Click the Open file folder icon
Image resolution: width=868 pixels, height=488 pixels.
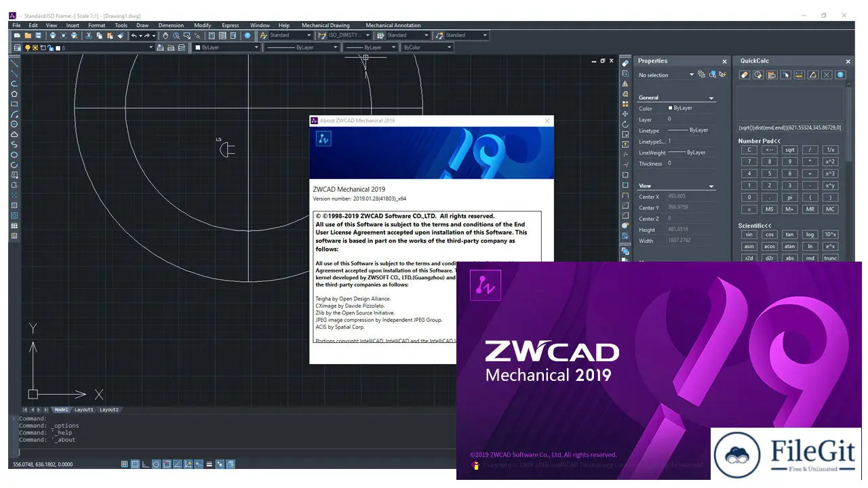(28, 35)
